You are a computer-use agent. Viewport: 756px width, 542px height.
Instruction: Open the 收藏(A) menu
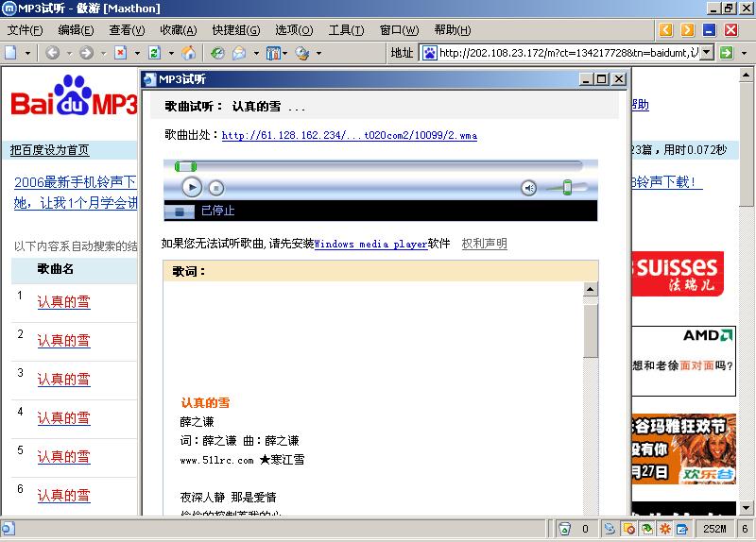click(x=179, y=30)
